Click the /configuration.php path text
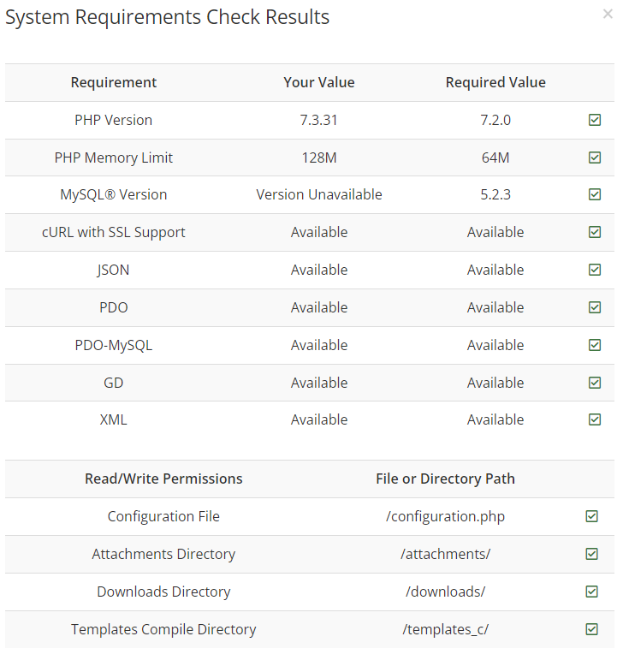This screenshot has width=623, height=672. pos(445,516)
